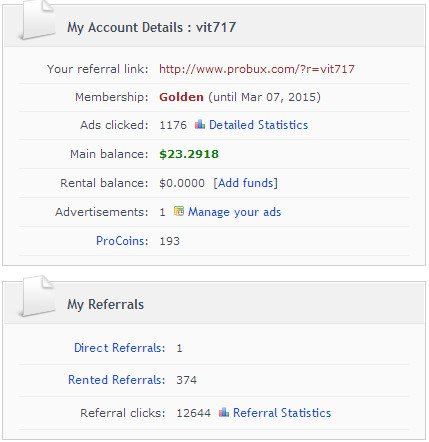Click the green main balance amount $23.2918

[189, 154]
